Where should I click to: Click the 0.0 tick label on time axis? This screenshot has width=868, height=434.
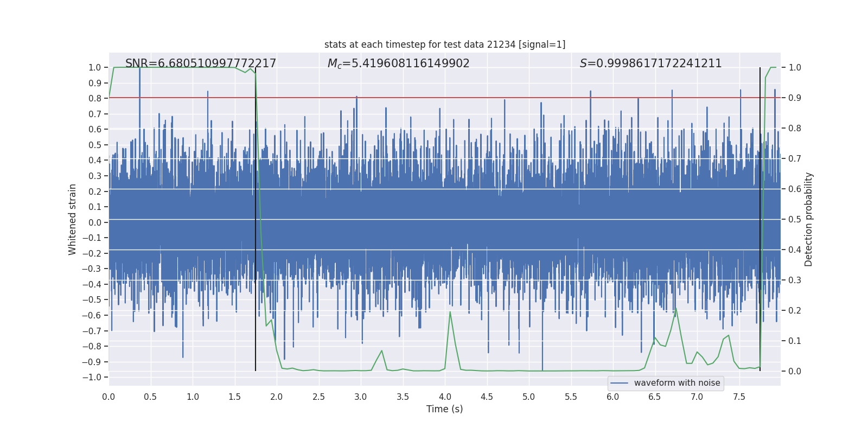(108, 397)
